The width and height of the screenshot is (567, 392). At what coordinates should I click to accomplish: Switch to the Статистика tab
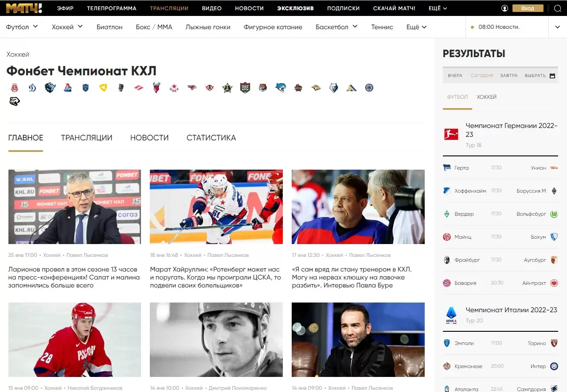click(x=211, y=138)
